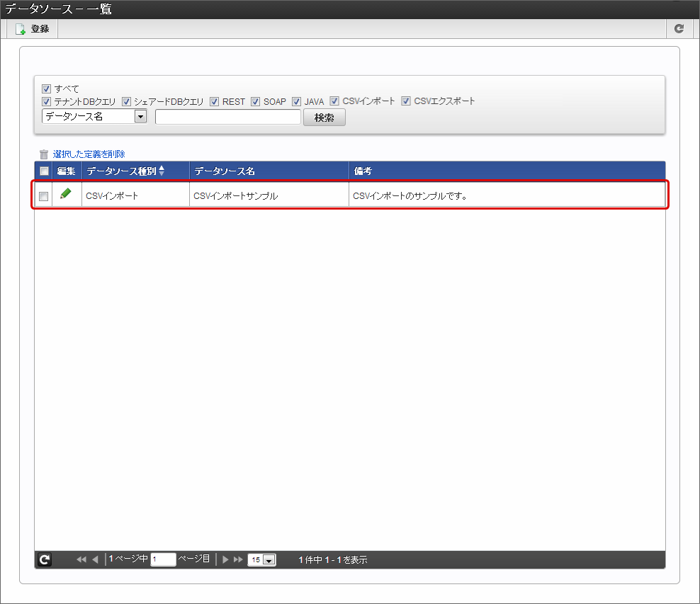Click the 登録 register button
This screenshot has height=604, width=700.
pyautogui.click(x=32, y=29)
